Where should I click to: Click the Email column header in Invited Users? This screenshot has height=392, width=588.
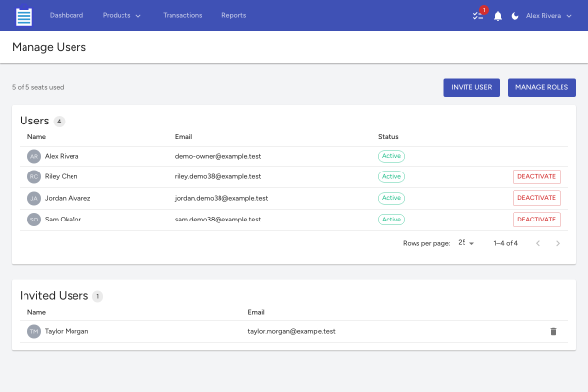coord(256,312)
